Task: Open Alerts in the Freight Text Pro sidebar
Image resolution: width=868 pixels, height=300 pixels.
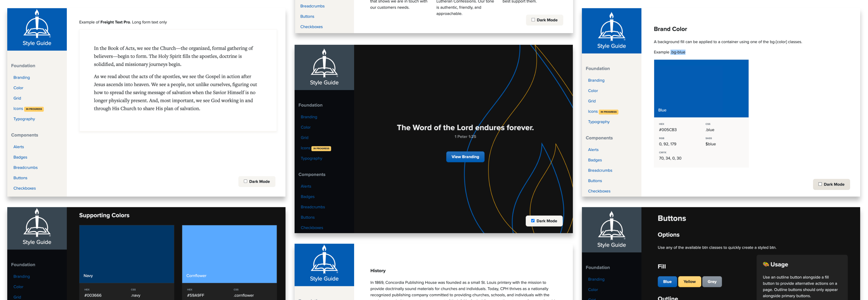Action: 19,147
